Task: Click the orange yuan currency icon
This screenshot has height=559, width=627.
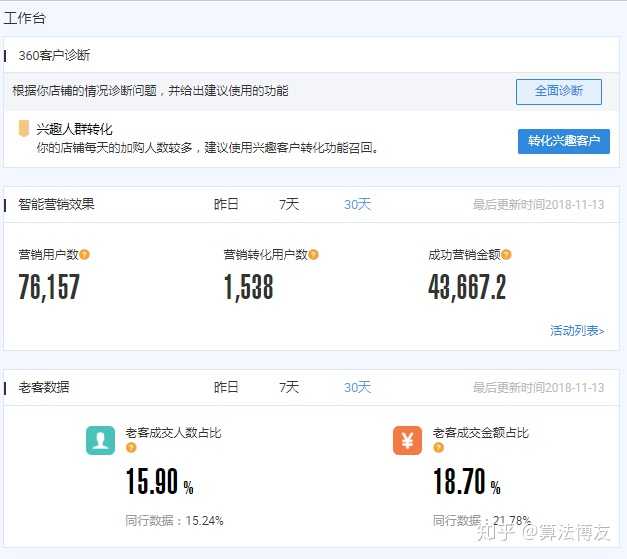Action: (407, 440)
